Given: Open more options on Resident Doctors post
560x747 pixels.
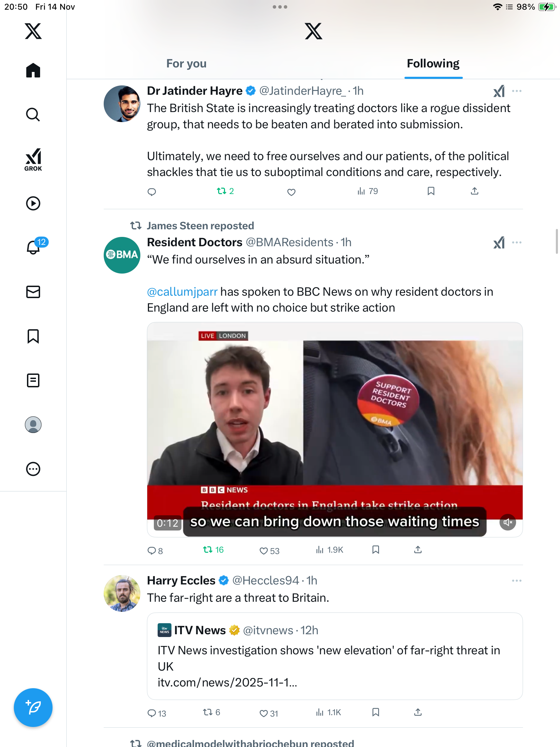Looking at the screenshot, I should (x=516, y=242).
